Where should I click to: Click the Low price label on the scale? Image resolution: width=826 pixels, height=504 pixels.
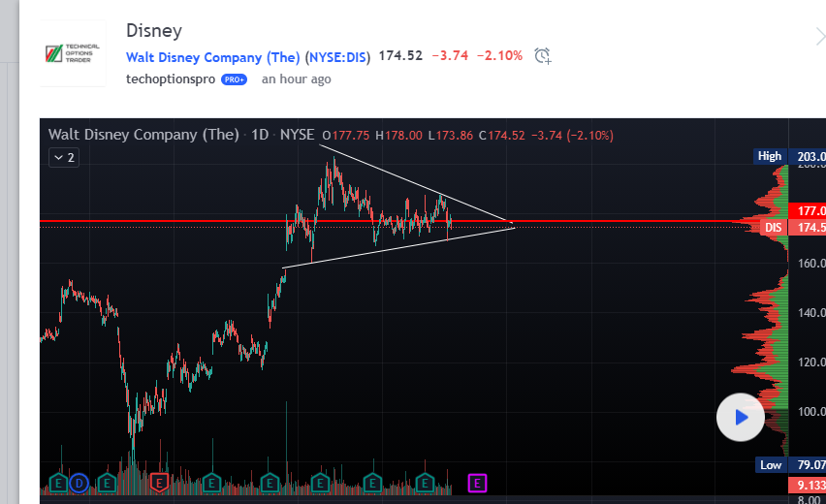(x=770, y=465)
